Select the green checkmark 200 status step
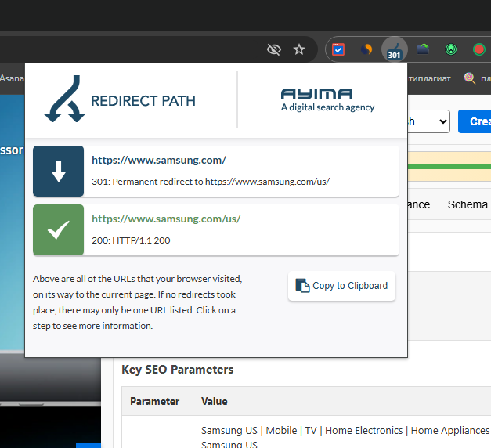Image resolution: width=491 pixels, height=448 pixels. point(58,229)
